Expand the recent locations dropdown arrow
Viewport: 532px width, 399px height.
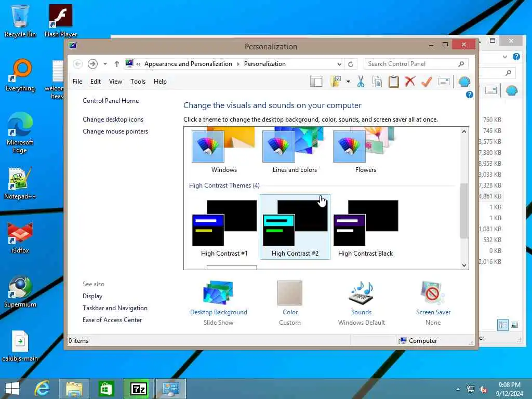click(105, 64)
